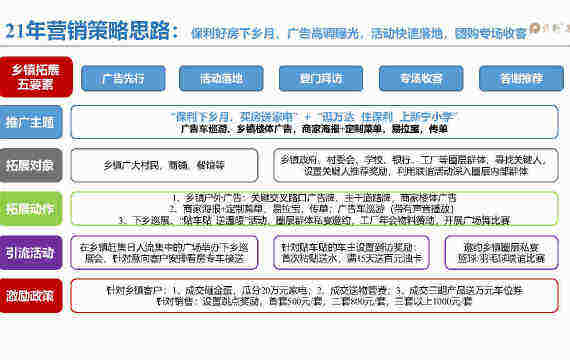Click the purple 引流活动 label
Viewport: 570px width, 360px height.
[31, 252]
